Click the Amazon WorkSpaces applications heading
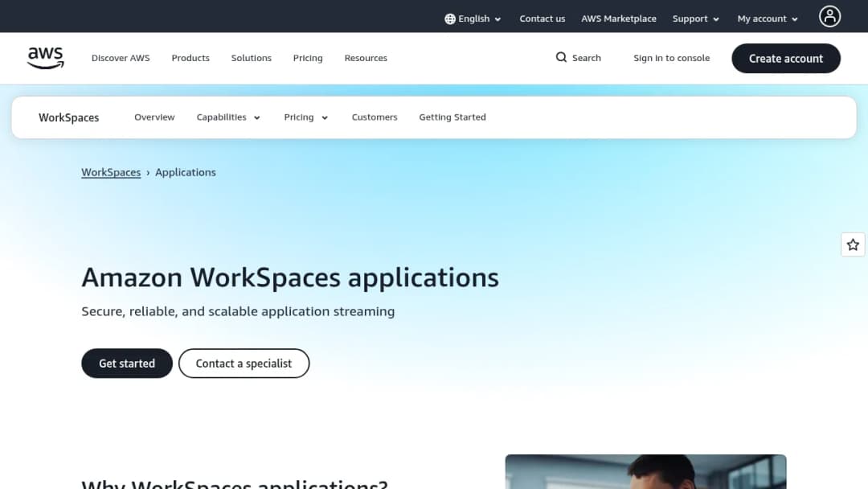Image resolution: width=868 pixels, height=489 pixels. (290, 277)
